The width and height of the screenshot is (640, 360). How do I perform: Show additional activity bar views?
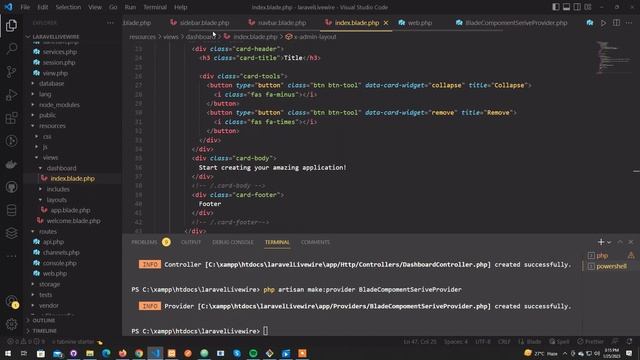(x=11, y=256)
